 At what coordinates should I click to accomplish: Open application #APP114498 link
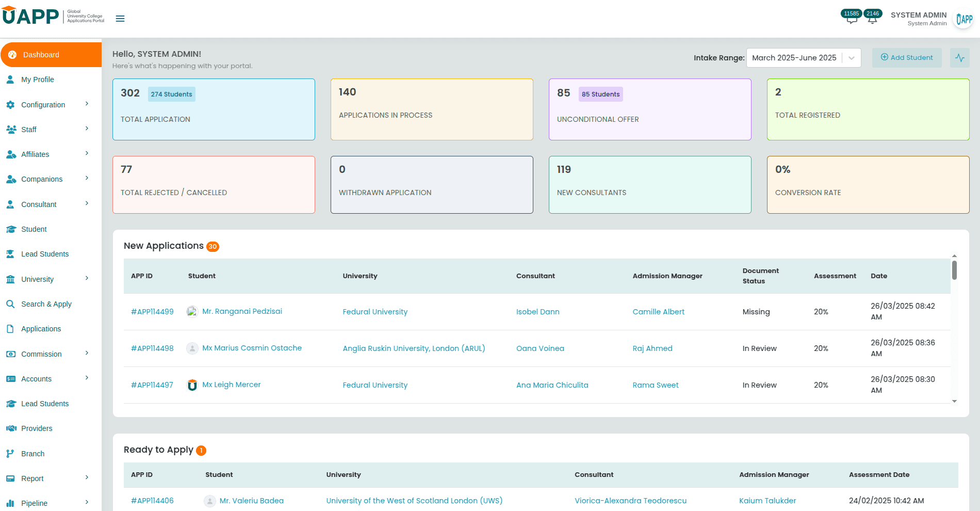(x=152, y=348)
